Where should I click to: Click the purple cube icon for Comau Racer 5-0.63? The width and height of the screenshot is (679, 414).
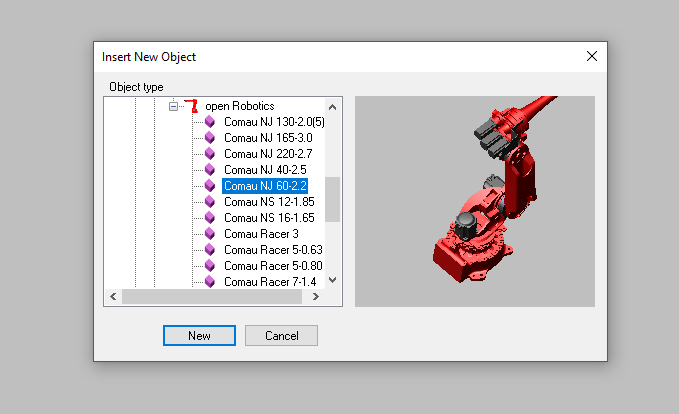point(210,250)
